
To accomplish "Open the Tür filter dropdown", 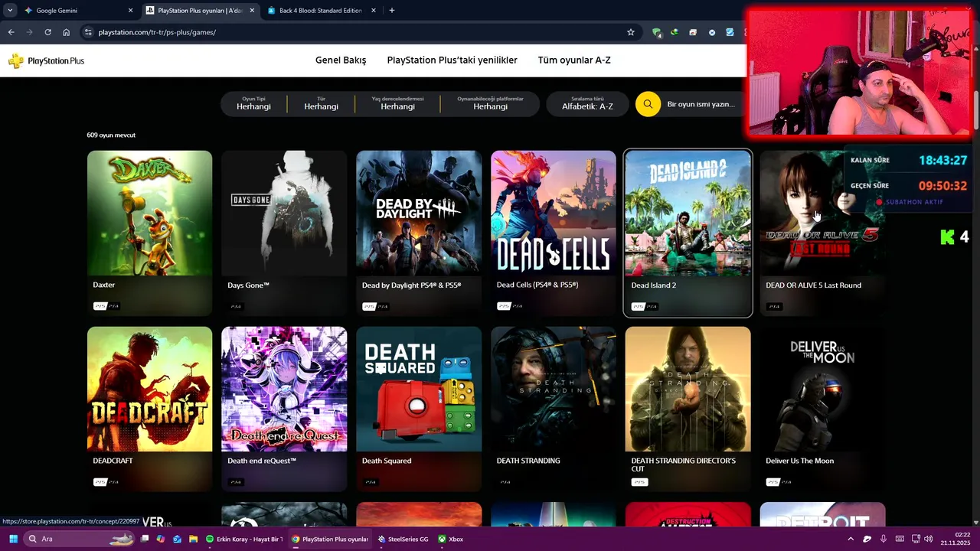I will coord(321,104).
